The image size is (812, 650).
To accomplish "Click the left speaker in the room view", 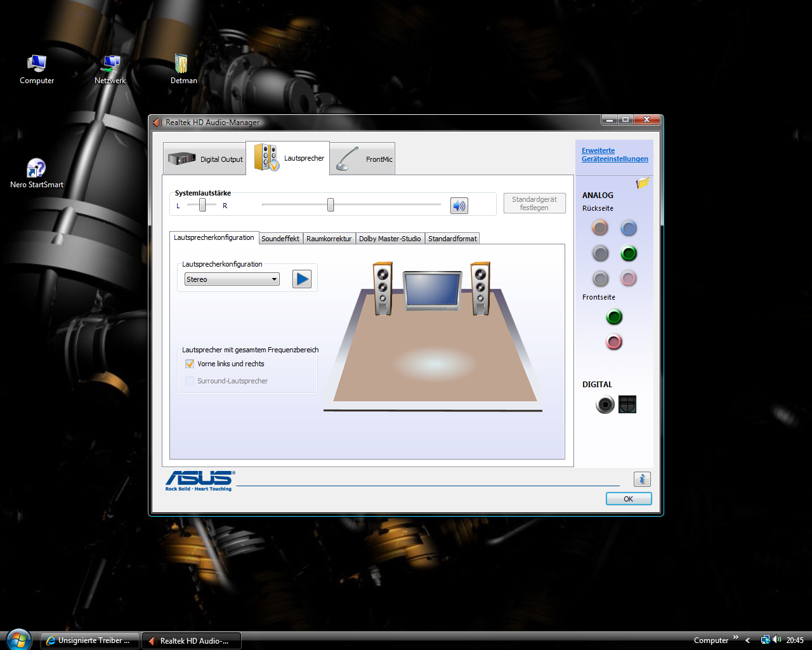I will pos(383,289).
